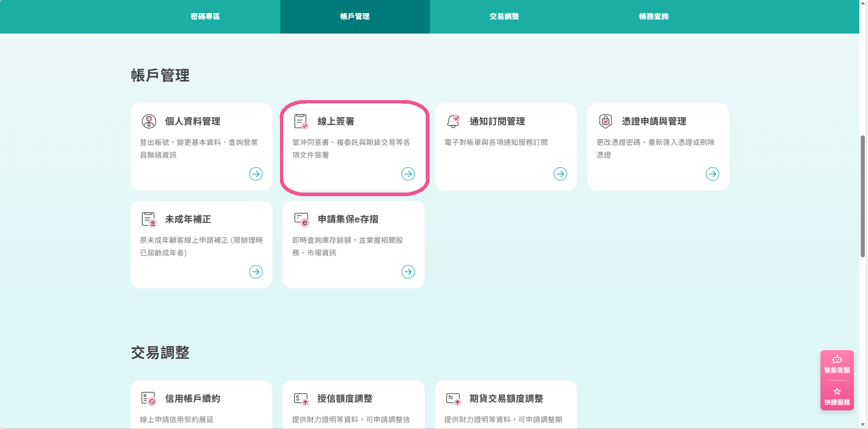Go to 線上簽署 via its arrow button
Image resolution: width=868 pixels, height=429 pixels.
[x=408, y=174]
